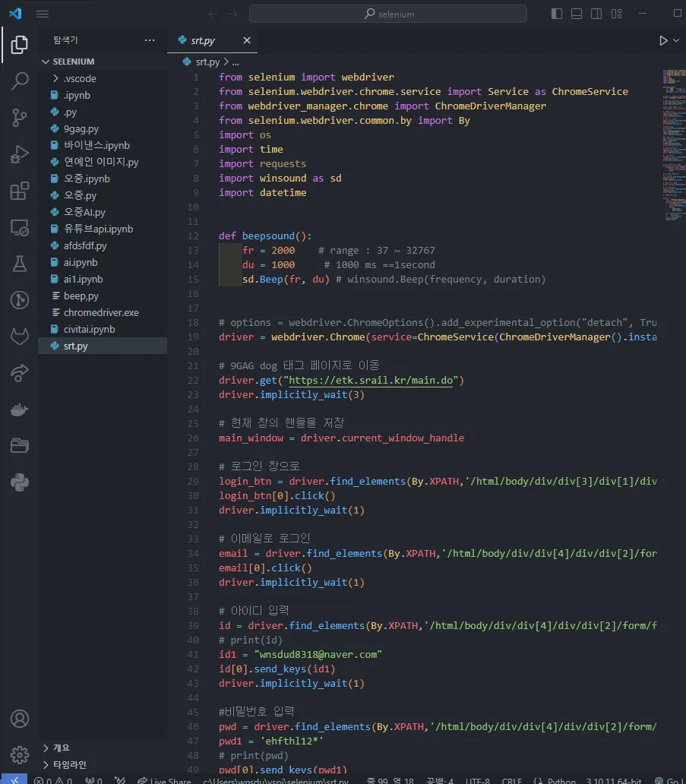The height and width of the screenshot is (784, 686).
Task: Click the selenium command search box
Action: (x=388, y=14)
